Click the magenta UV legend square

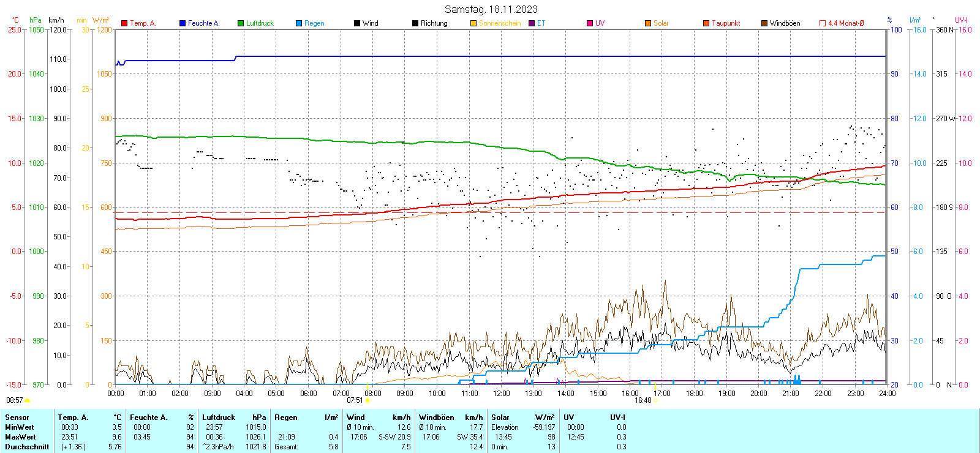coord(590,23)
